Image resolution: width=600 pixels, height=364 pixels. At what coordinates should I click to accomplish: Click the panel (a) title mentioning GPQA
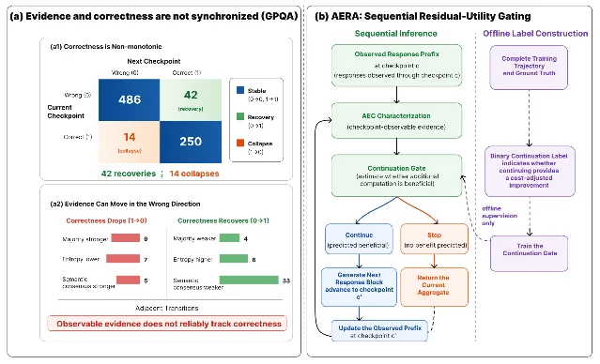[154, 17]
